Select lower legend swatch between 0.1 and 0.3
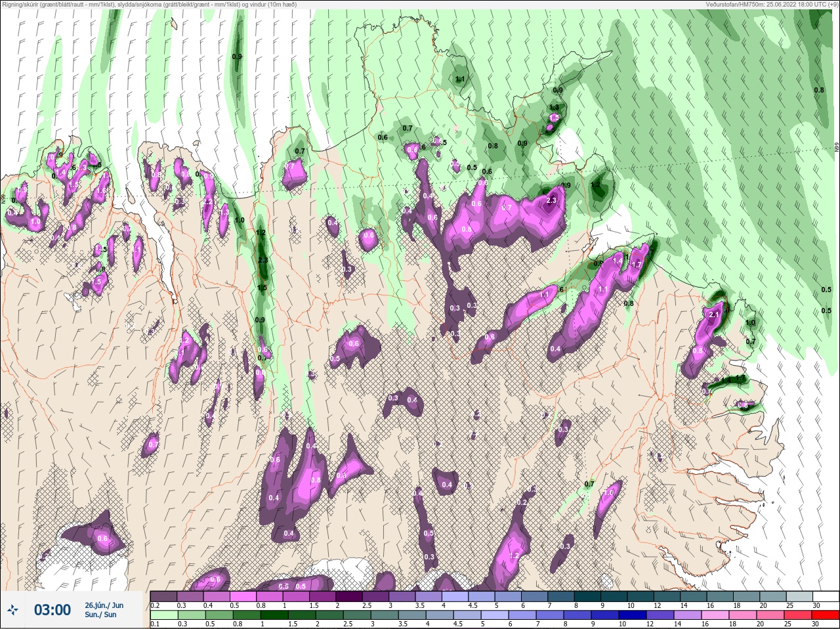 pos(163,615)
